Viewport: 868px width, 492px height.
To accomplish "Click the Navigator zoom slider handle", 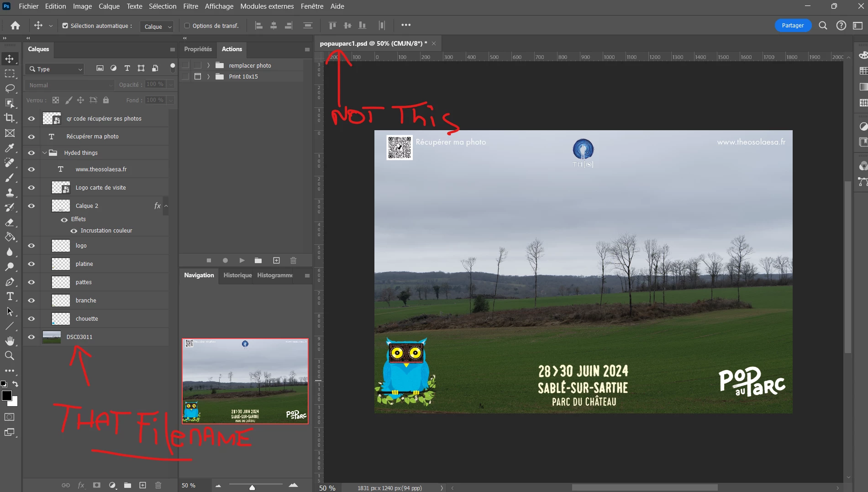I will coord(252,487).
